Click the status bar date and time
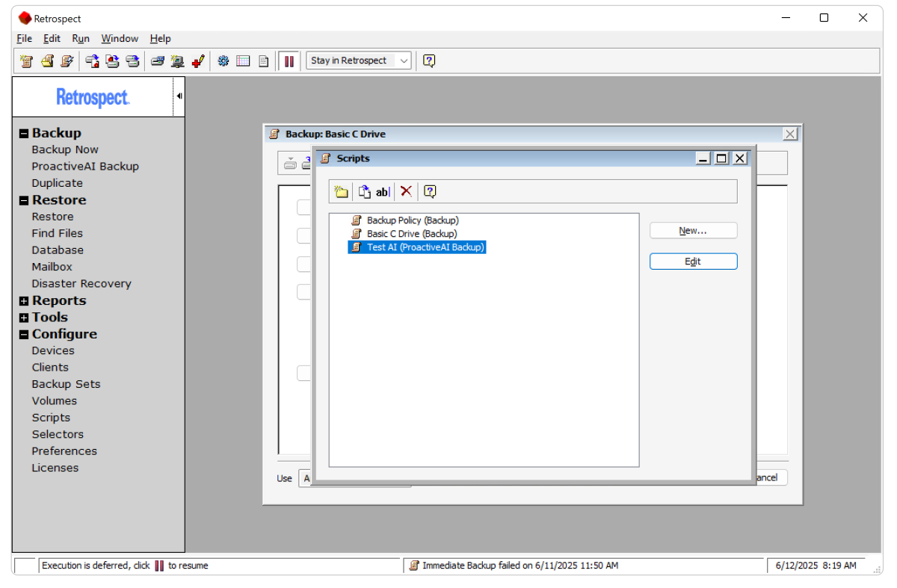The width and height of the screenshot is (897, 588). 816,566
